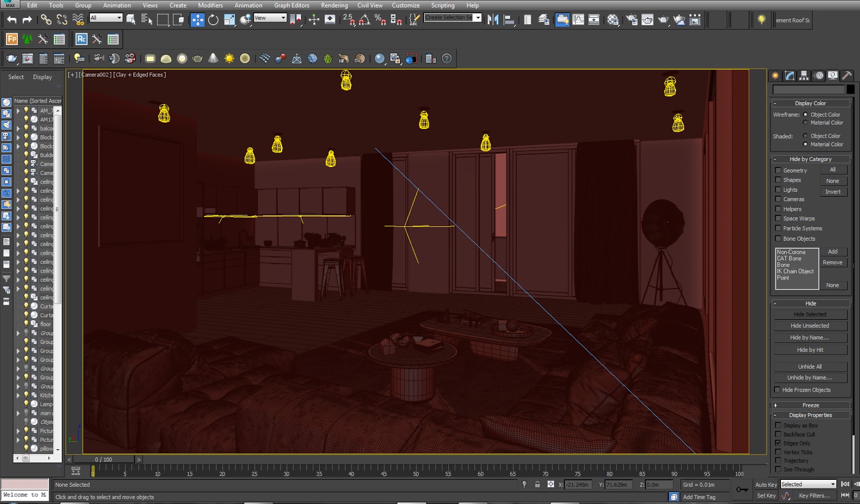Click the Undo arrow icon
This screenshot has width=860, height=504.
tap(12, 20)
